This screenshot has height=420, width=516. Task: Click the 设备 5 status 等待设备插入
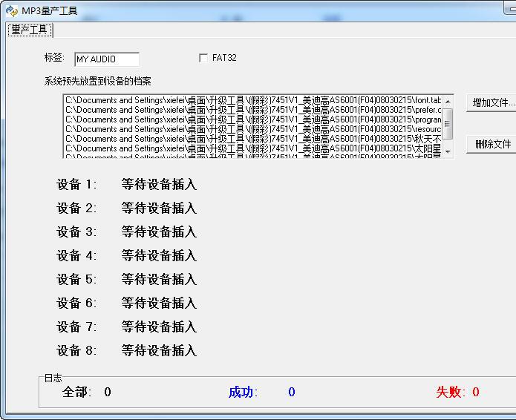[x=159, y=279]
